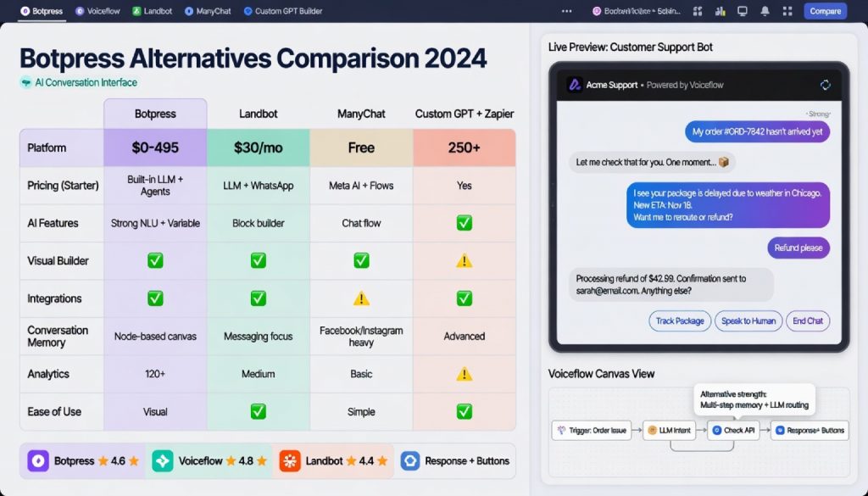Click the Response+ Buttons canvas node
This screenshot has width=868, height=496.
pos(810,430)
